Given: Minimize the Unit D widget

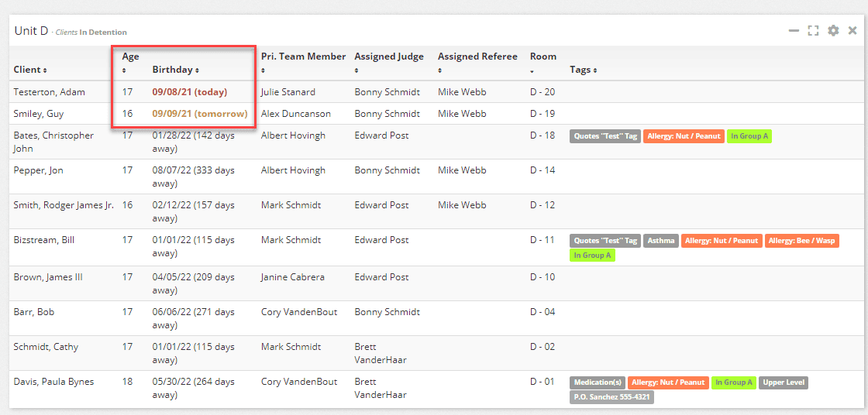Looking at the screenshot, I should [x=794, y=31].
